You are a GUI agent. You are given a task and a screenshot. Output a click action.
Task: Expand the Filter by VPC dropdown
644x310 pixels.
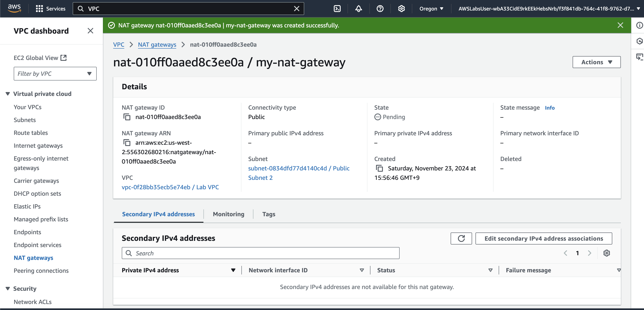click(55, 74)
